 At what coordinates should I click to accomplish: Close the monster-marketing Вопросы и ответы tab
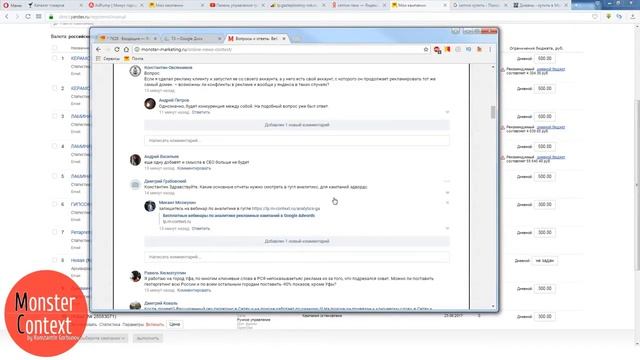pos(284,38)
